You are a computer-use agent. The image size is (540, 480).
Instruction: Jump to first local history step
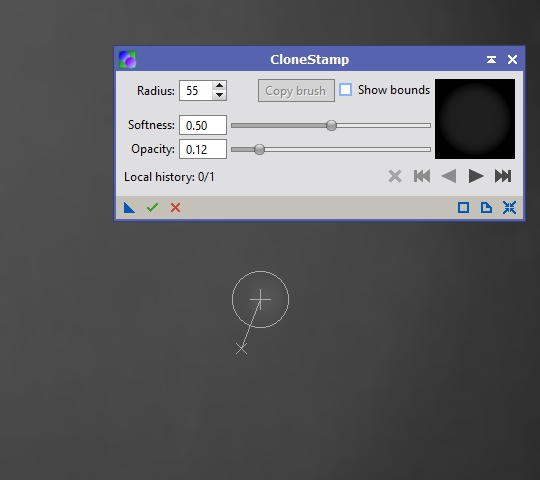point(422,176)
